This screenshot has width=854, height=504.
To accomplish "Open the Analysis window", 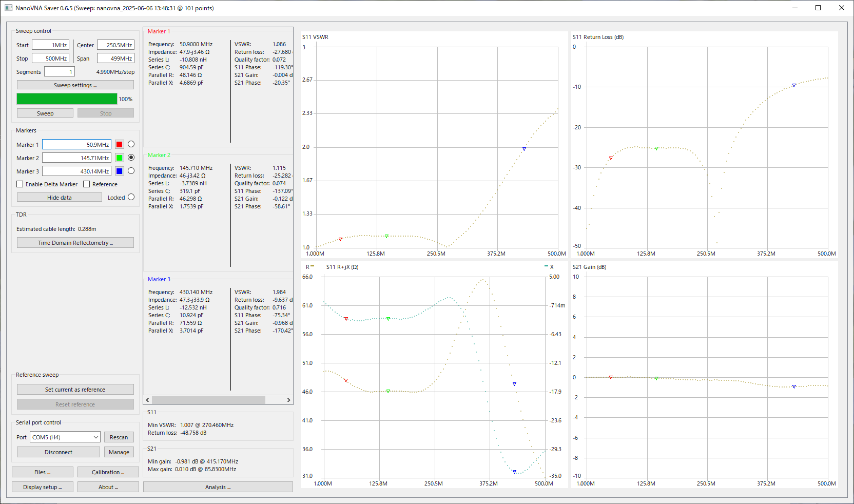I will pyautogui.click(x=218, y=487).
